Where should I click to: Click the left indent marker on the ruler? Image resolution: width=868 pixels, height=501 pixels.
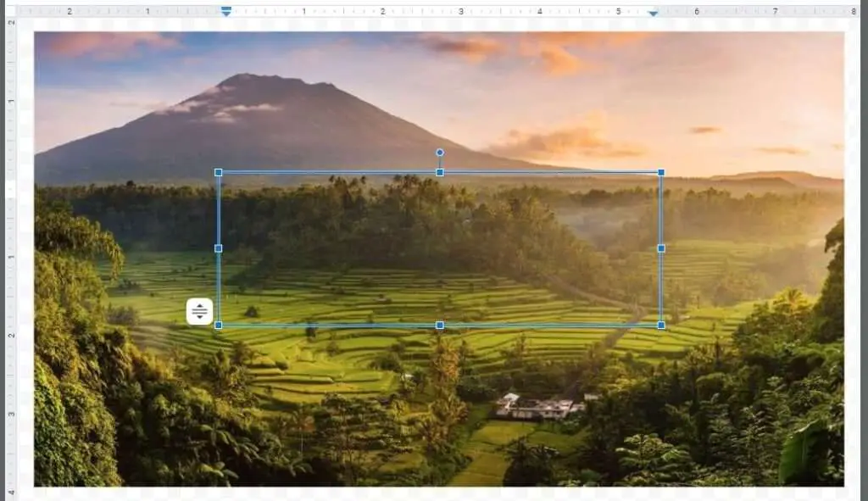tap(225, 12)
